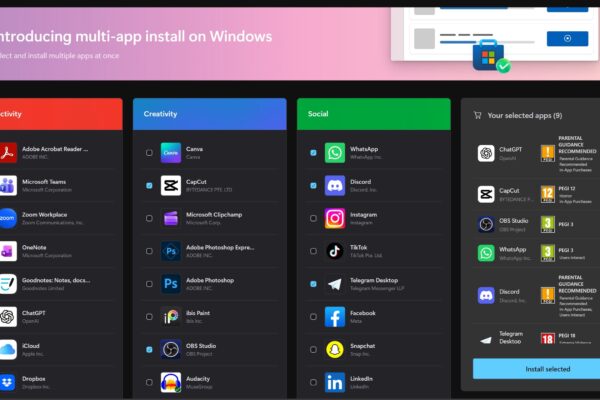Viewport: 600px width, 400px height.
Task: Check the Audacity checkbox
Action: [x=149, y=382]
